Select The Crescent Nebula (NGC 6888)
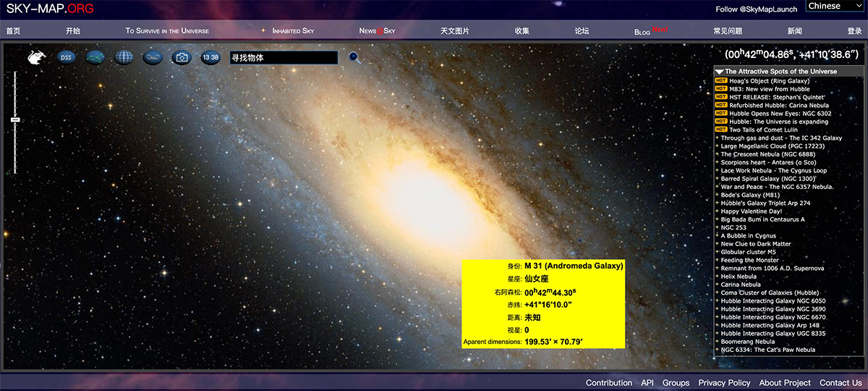 767,154
